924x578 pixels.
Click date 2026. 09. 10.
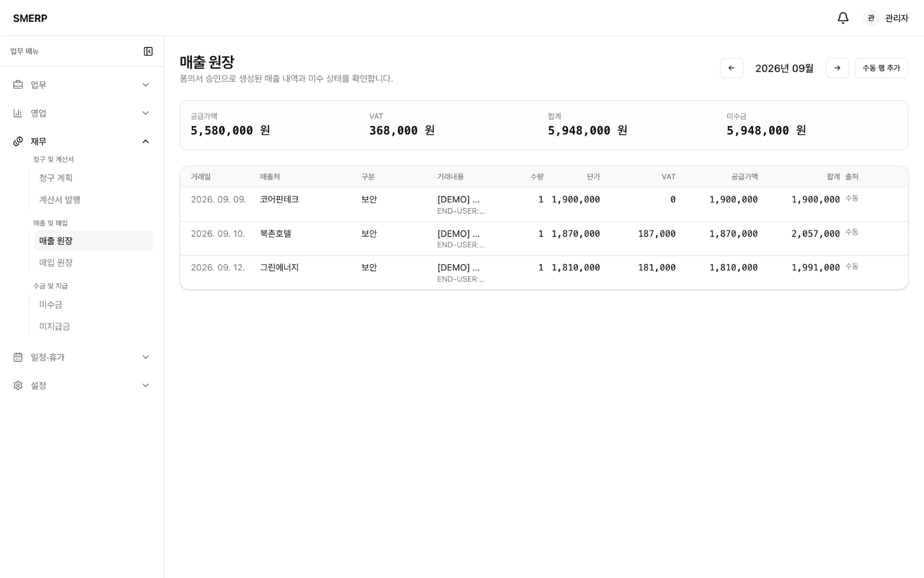click(x=218, y=234)
